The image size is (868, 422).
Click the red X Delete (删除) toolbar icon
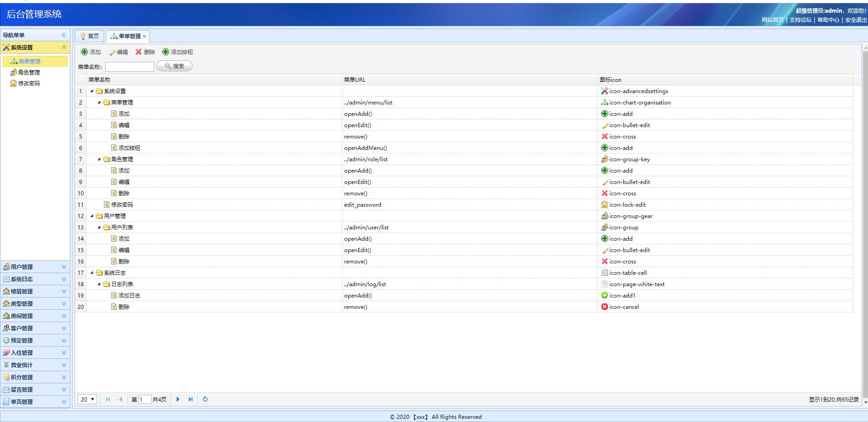tap(138, 52)
